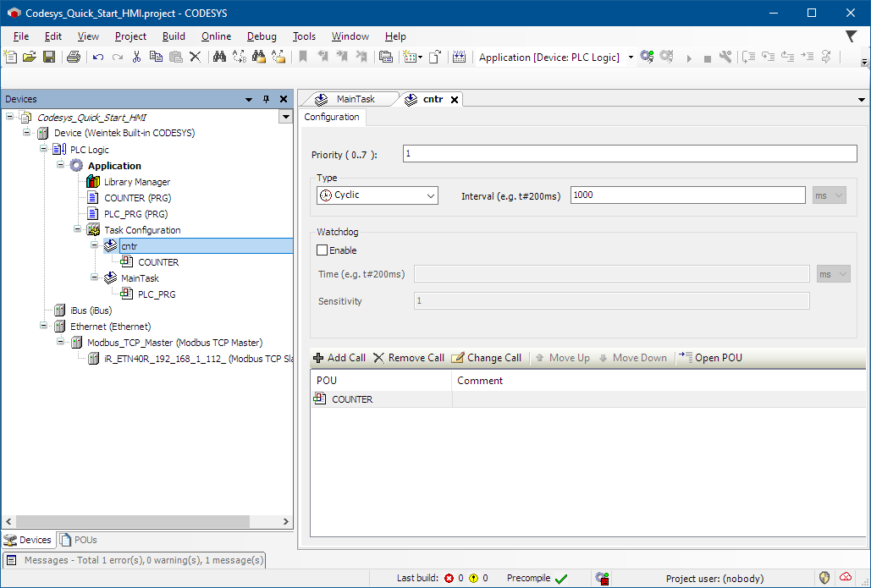Open the filter funnel icon at top right
871x588 pixels.
(x=851, y=36)
